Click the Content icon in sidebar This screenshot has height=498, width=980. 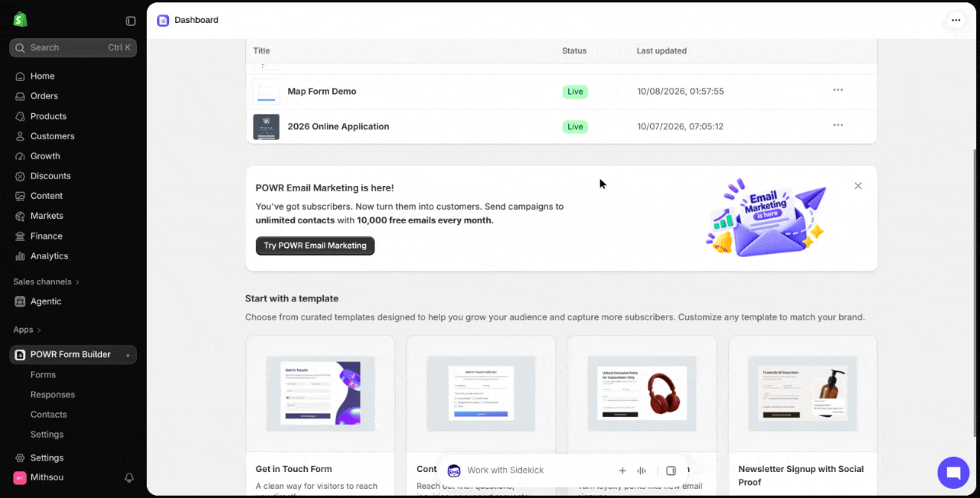pyautogui.click(x=20, y=196)
